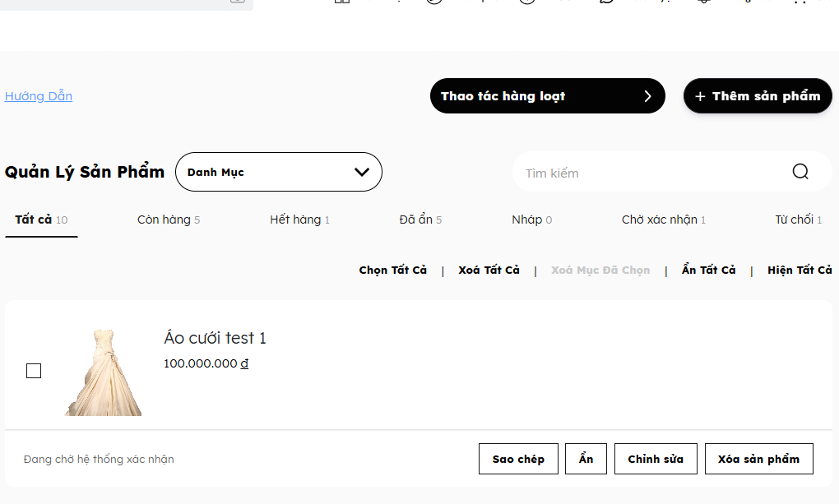Open the wedding dress product thumbnail
Viewport: 839px width, 504px height.
[x=104, y=372]
